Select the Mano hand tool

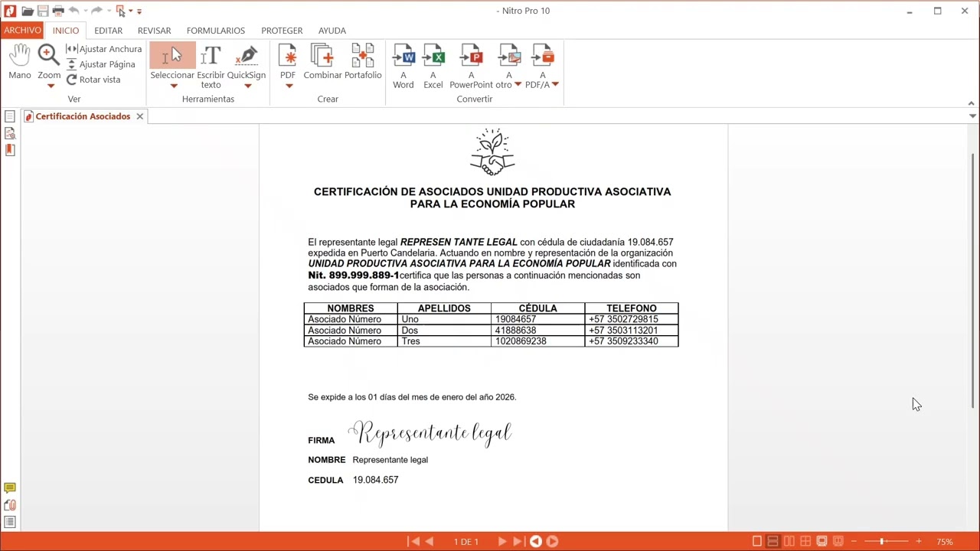(20, 61)
